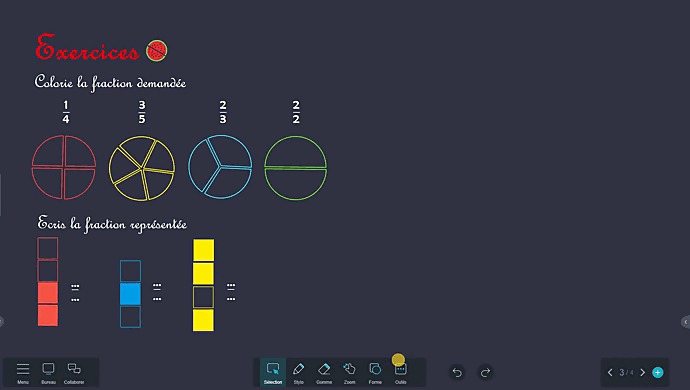Open the Outils tools menu
The width and height of the screenshot is (690, 390).
pos(401,372)
